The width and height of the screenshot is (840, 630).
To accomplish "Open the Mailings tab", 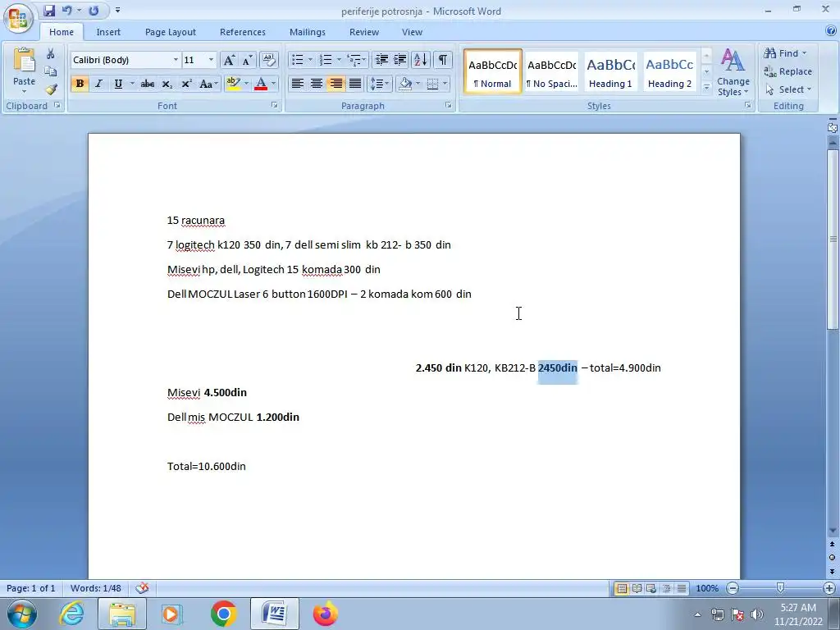I will coord(308,32).
